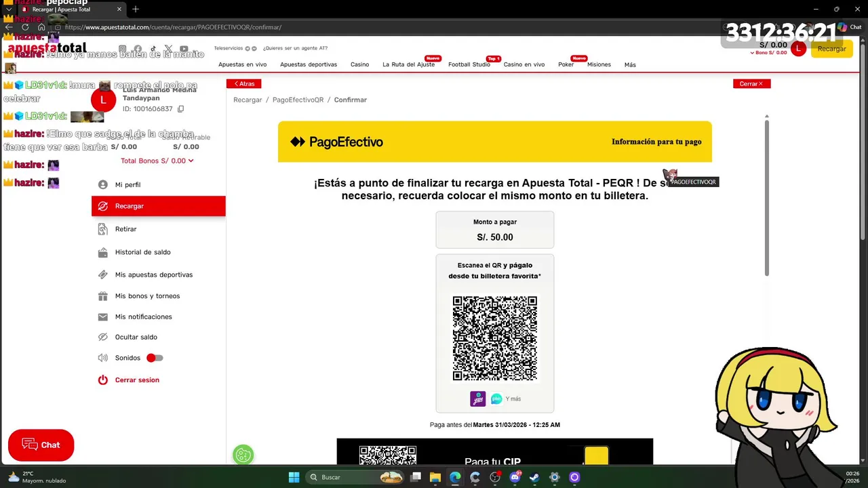
Task: Open Casino en vivo
Action: [x=524, y=64]
